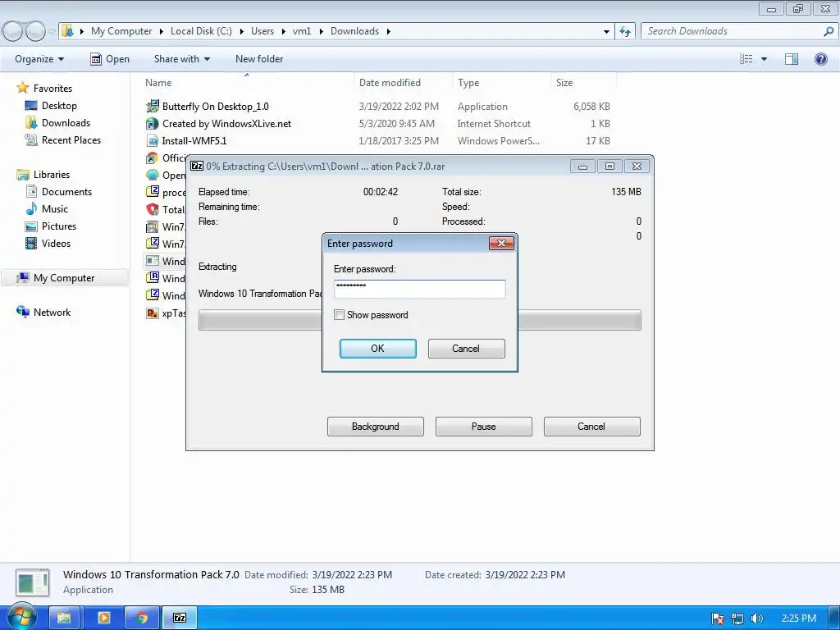Select vm1 in the address path
The height and width of the screenshot is (630, 840).
302,31
